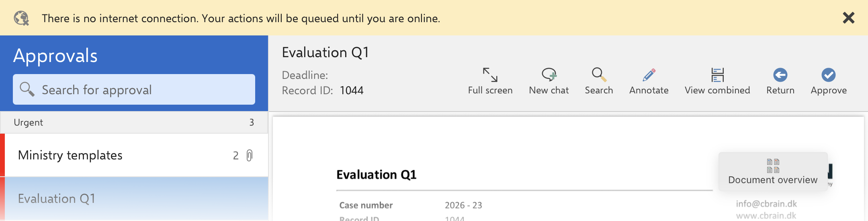
Task: Open the info@cbrain.dk email link
Action: point(766,204)
